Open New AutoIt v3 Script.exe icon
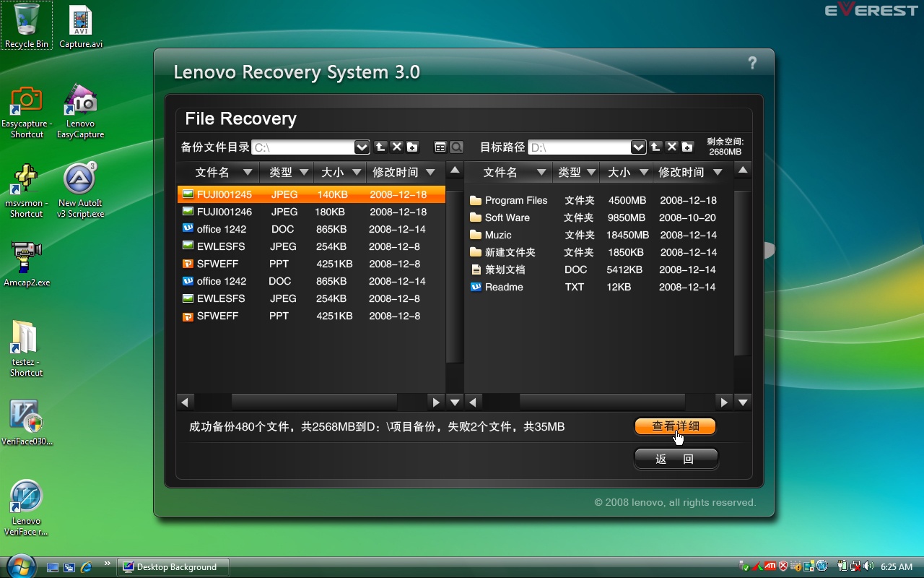This screenshot has width=924, height=578. pyautogui.click(x=81, y=191)
